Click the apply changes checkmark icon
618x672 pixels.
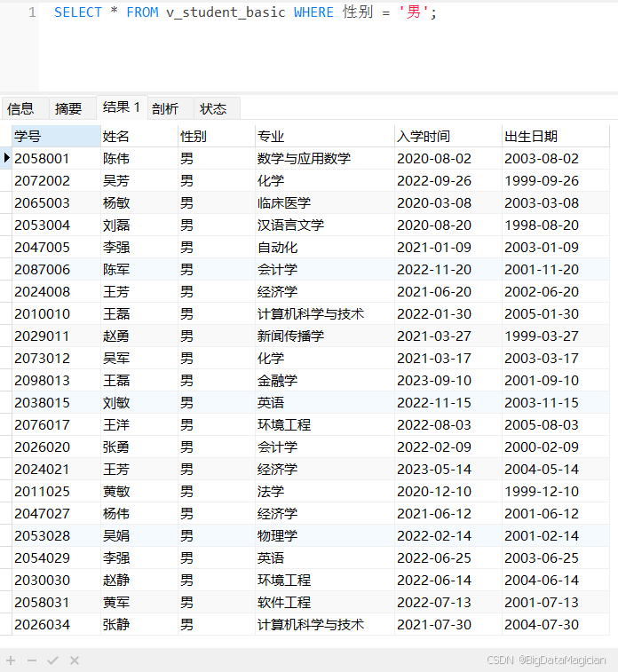pos(52,660)
